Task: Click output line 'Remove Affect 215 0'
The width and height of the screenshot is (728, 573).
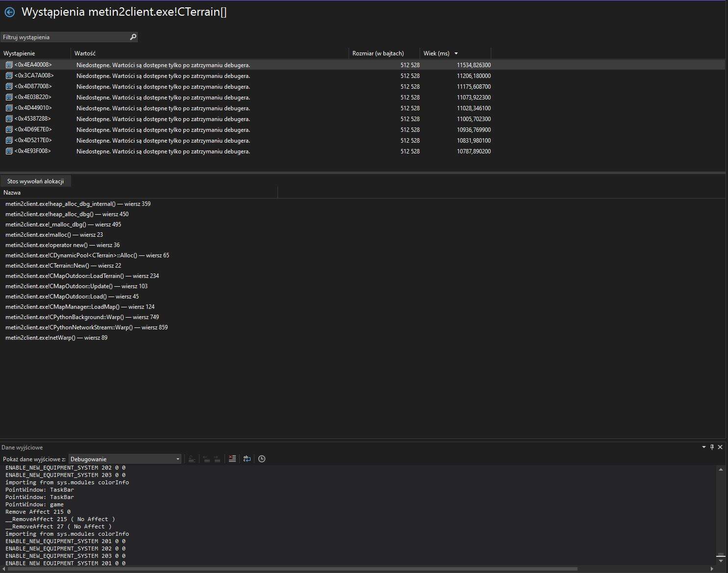Action: [38, 512]
